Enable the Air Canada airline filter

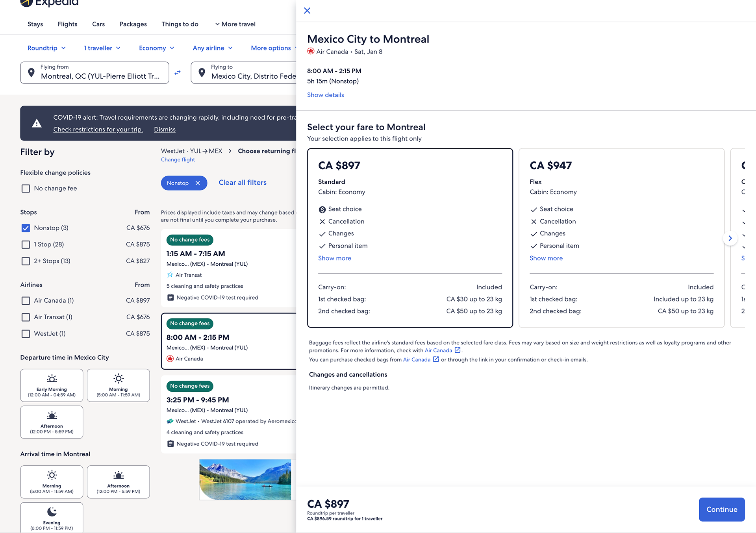(x=26, y=301)
